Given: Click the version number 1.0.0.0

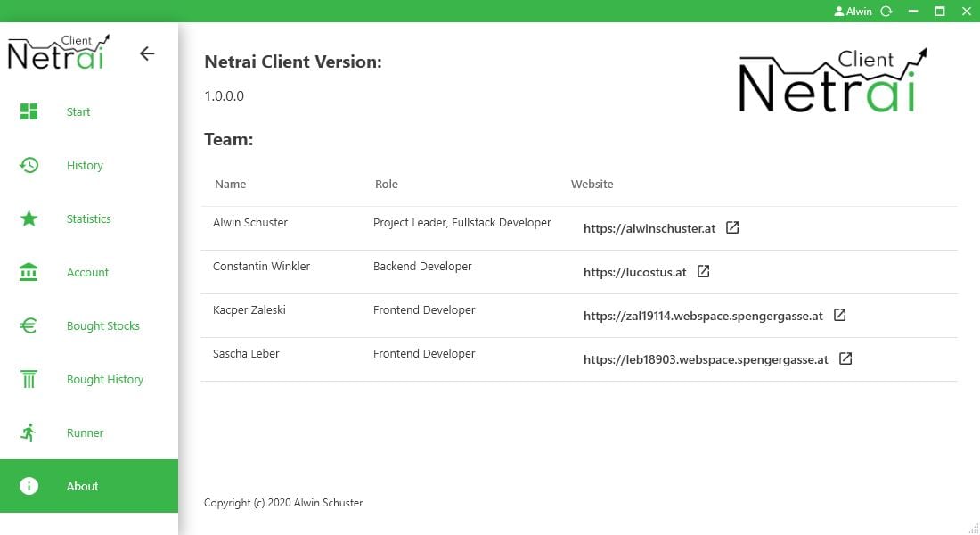Looking at the screenshot, I should [224, 95].
